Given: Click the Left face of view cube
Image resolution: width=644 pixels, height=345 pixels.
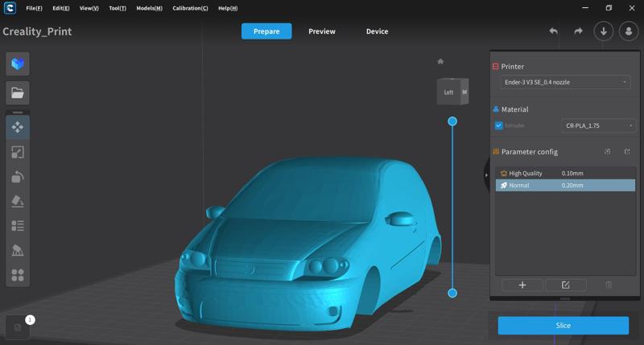Looking at the screenshot, I should (448, 92).
